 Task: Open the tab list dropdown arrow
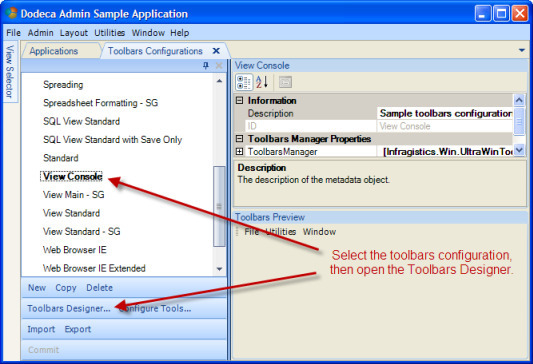(522, 50)
